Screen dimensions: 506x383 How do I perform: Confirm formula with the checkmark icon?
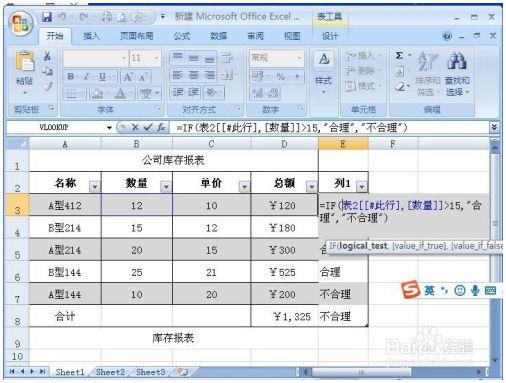[148, 127]
